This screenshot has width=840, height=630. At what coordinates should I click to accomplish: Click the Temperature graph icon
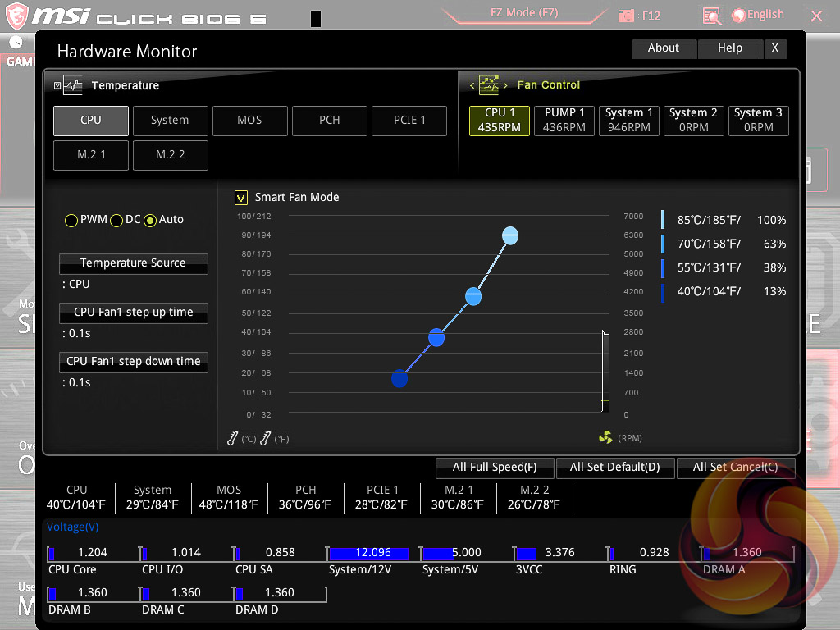[x=72, y=85]
